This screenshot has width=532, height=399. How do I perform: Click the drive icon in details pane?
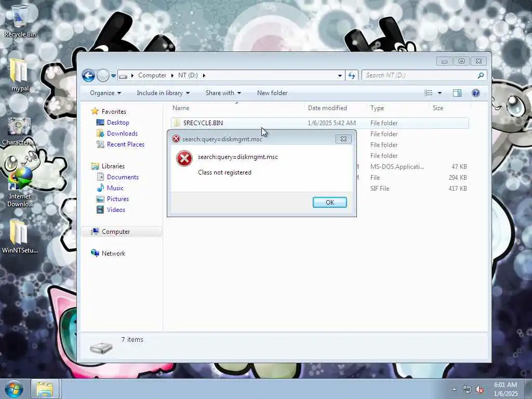(x=101, y=348)
